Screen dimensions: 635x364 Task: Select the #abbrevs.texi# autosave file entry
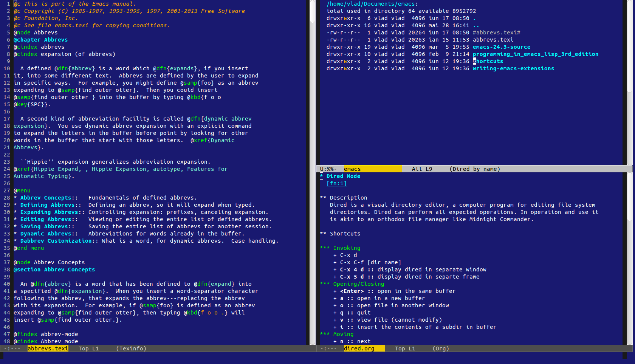click(496, 33)
